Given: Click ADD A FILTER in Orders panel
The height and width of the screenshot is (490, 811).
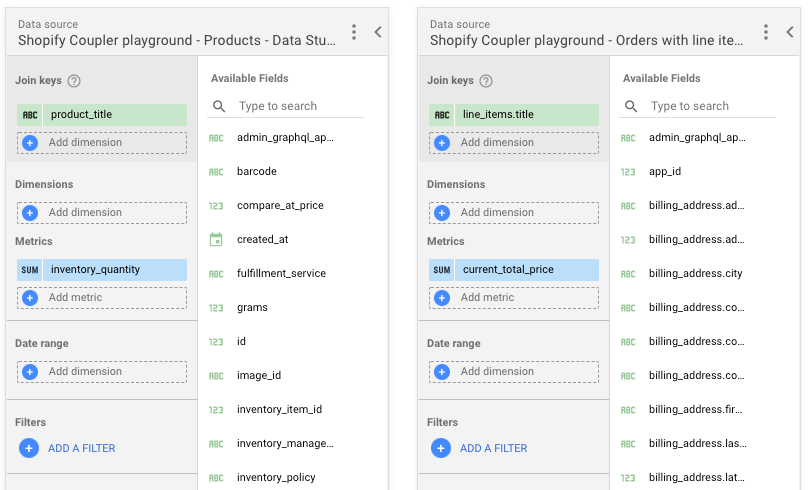Looking at the screenshot, I should tap(479, 448).
